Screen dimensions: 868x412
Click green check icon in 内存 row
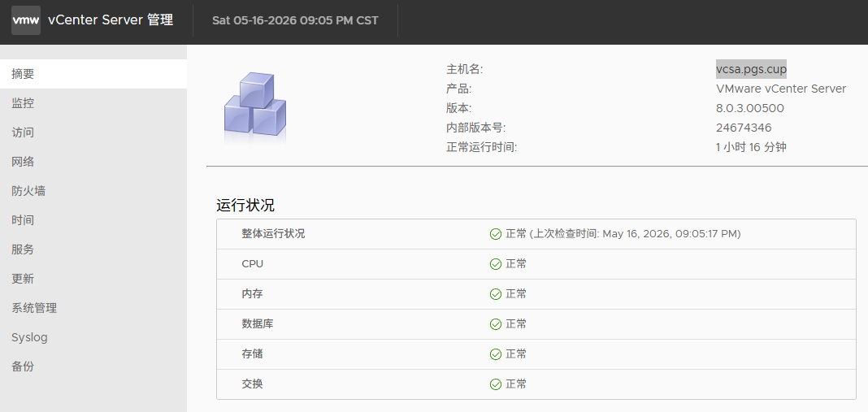point(496,294)
